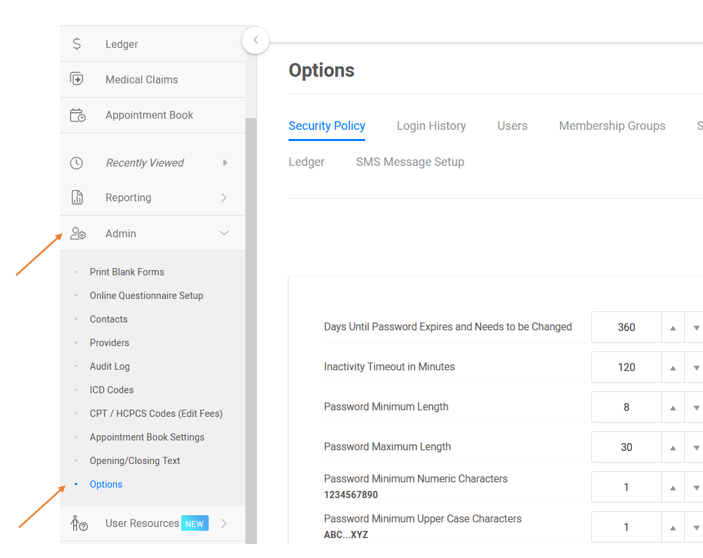The image size is (703, 558).
Task: Open Online Questionnaire Setup
Action: point(146,296)
